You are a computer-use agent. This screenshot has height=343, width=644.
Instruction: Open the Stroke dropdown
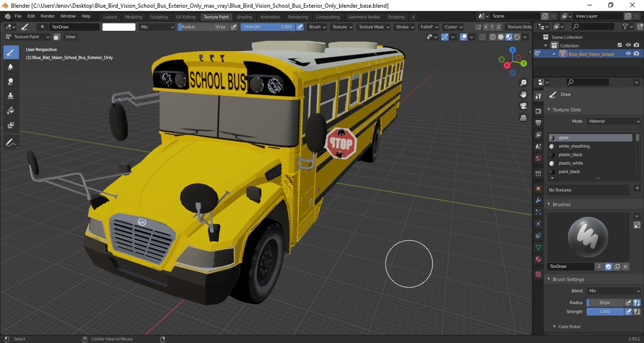click(x=405, y=27)
